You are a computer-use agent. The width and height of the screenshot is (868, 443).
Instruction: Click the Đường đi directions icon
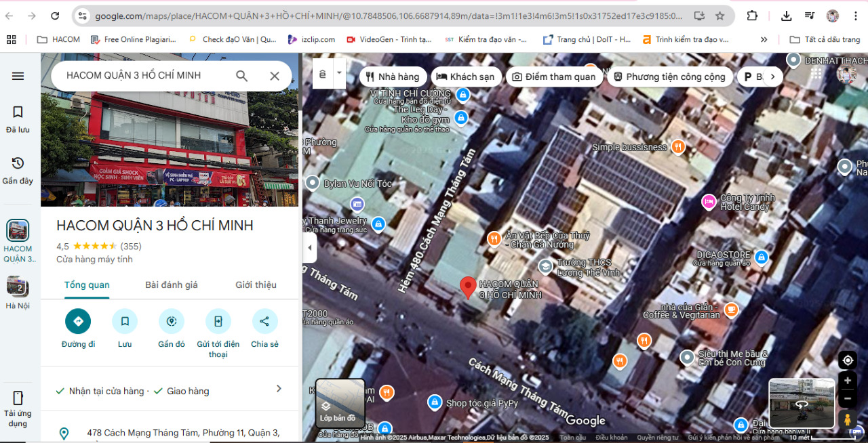pos(78,321)
